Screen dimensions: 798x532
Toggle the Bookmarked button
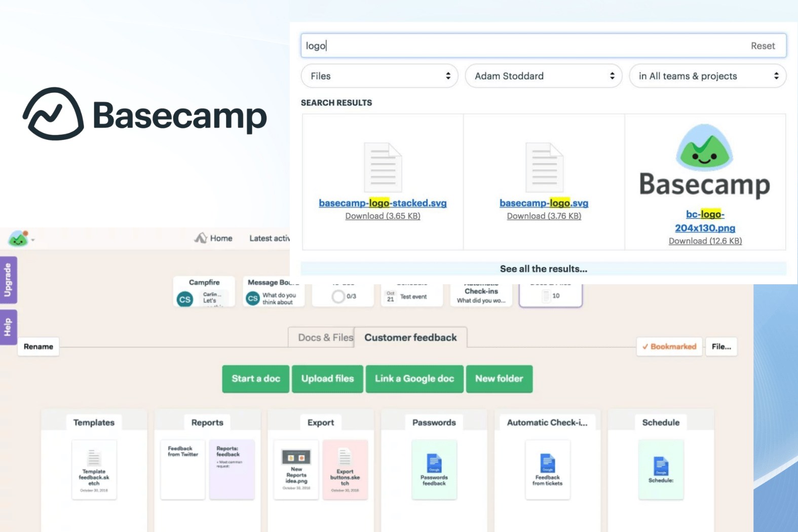coord(669,347)
